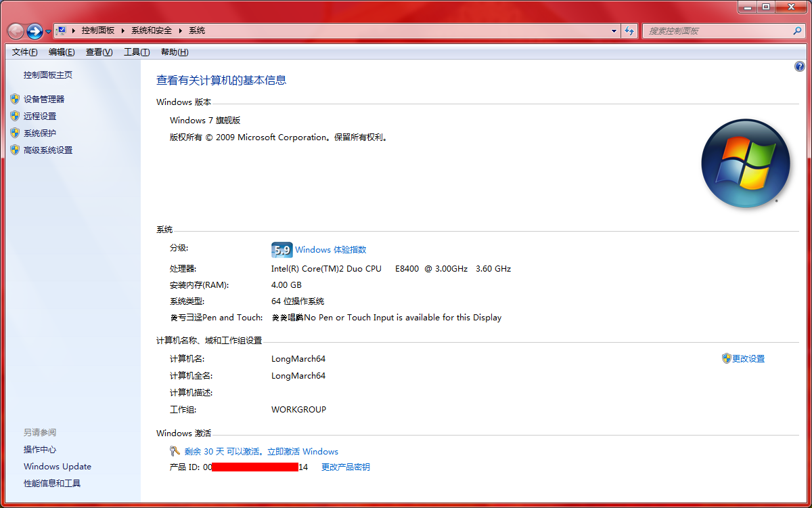Click the back navigation arrow
The image size is (812, 508).
tap(15, 30)
